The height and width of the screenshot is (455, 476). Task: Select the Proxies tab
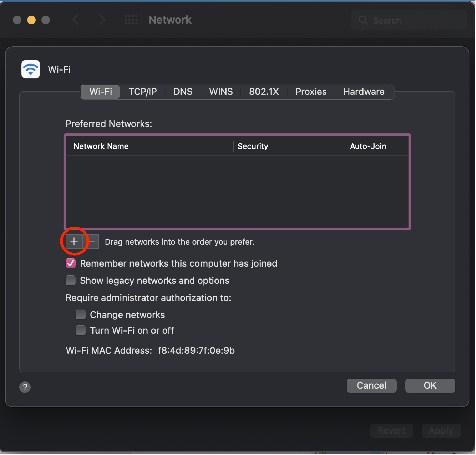311,92
